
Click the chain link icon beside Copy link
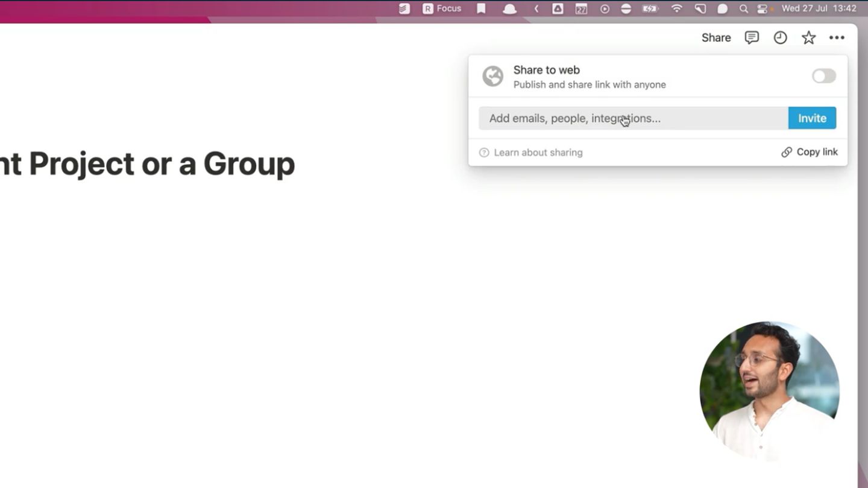[787, 152]
